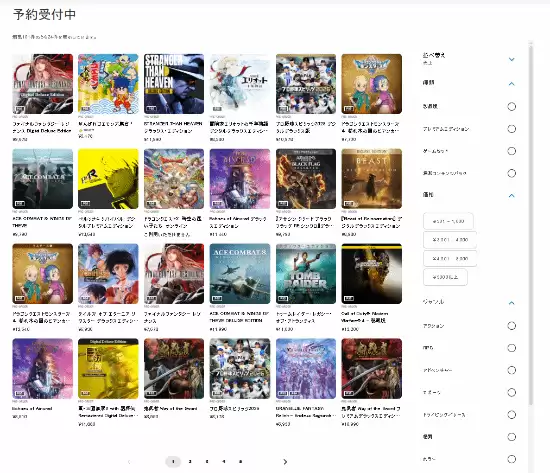Open the STRANGER THAN HEAVEN cover thumbnail

[174, 84]
